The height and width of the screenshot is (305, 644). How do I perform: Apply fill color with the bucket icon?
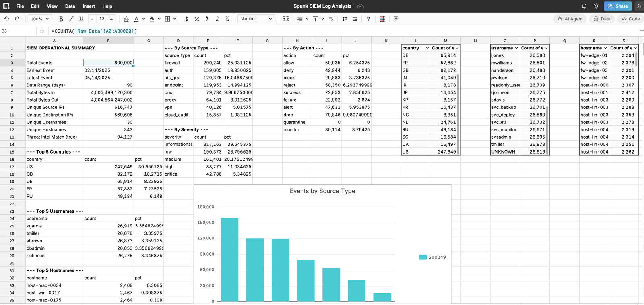point(152,19)
